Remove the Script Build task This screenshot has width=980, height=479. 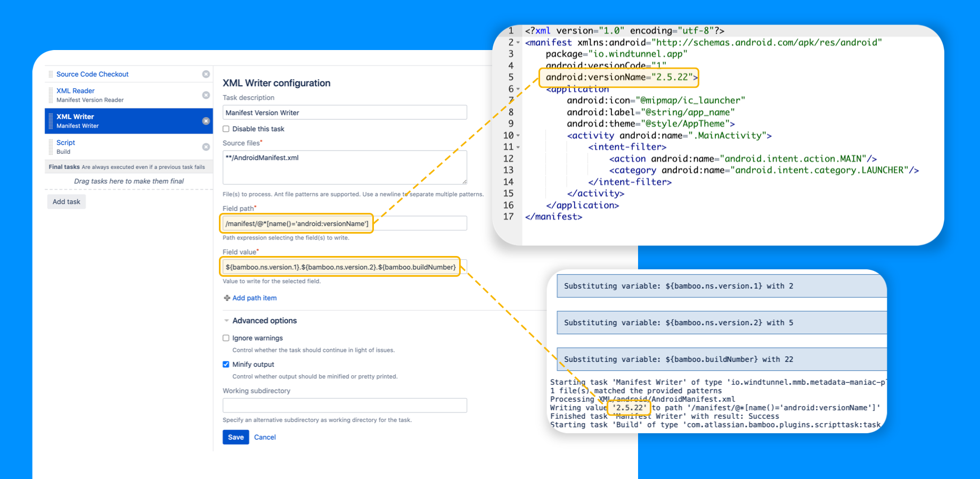[206, 147]
